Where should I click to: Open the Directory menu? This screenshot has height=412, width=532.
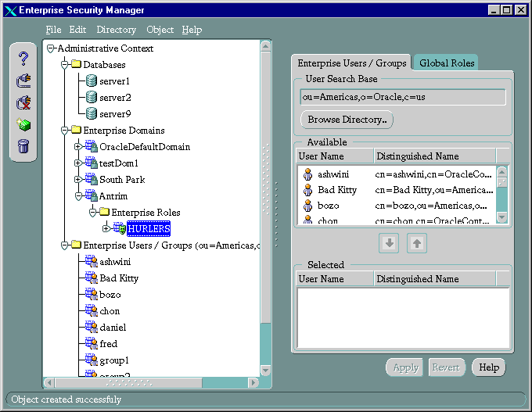click(116, 30)
